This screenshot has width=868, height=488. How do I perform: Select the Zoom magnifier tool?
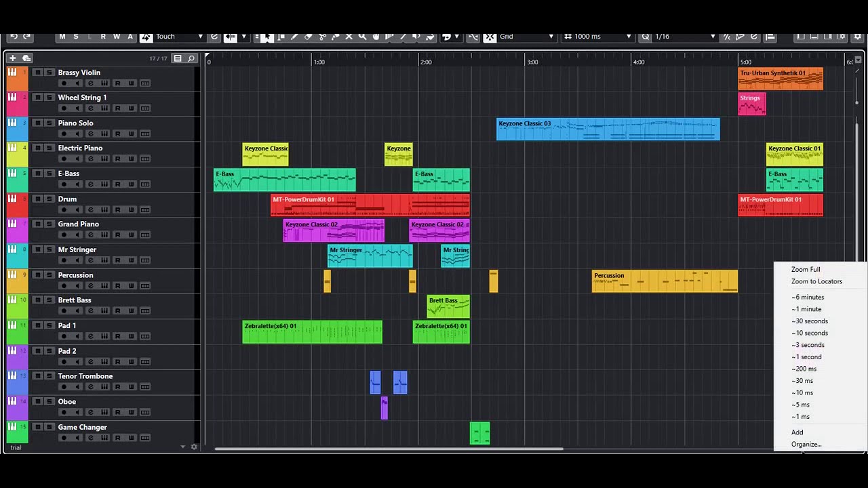click(x=363, y=37)
